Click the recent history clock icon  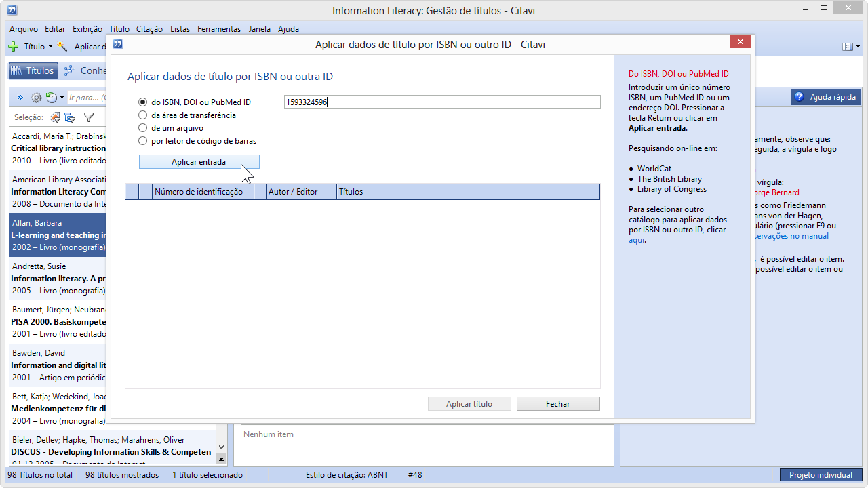(52, 98)
